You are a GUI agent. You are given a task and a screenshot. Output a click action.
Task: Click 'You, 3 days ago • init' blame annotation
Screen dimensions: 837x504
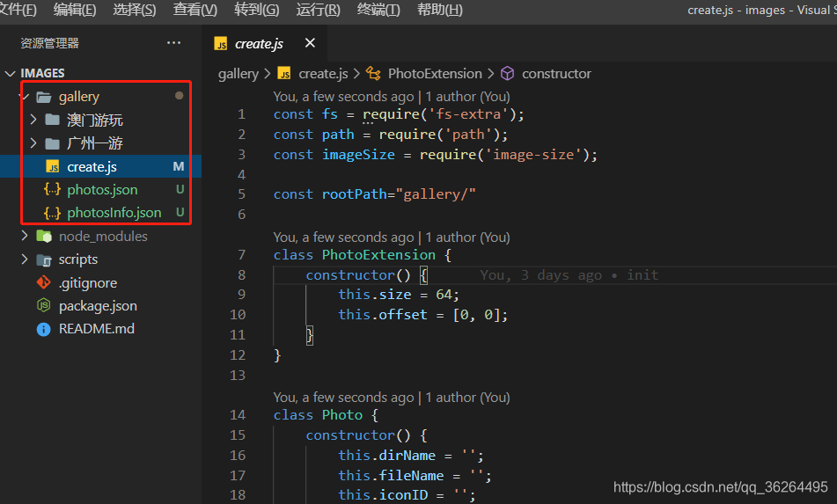pyautogui.click(x=569, y=275)
